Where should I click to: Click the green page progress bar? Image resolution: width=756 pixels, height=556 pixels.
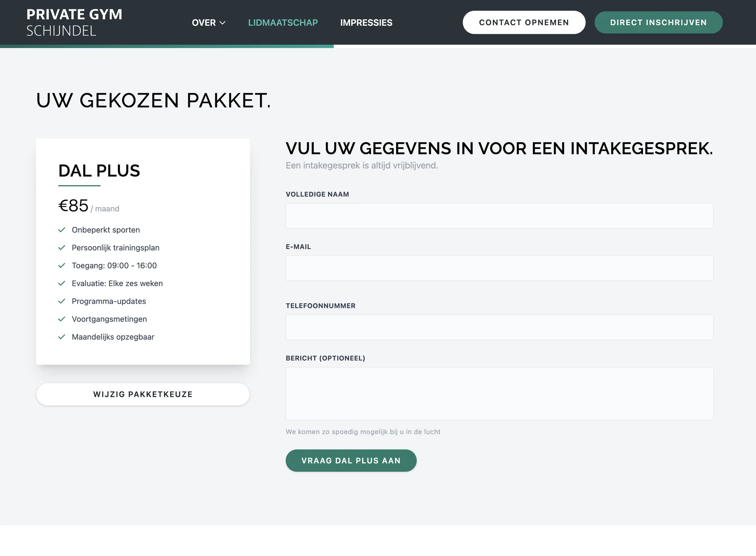pos(167,46)
